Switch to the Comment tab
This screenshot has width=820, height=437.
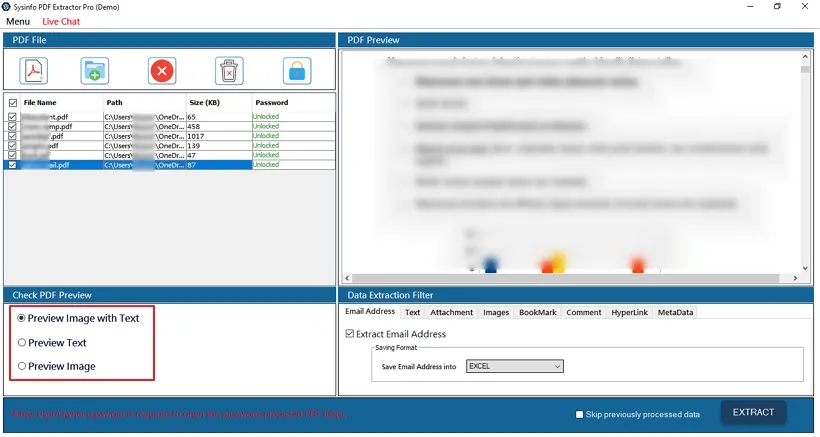click(584, 313)
